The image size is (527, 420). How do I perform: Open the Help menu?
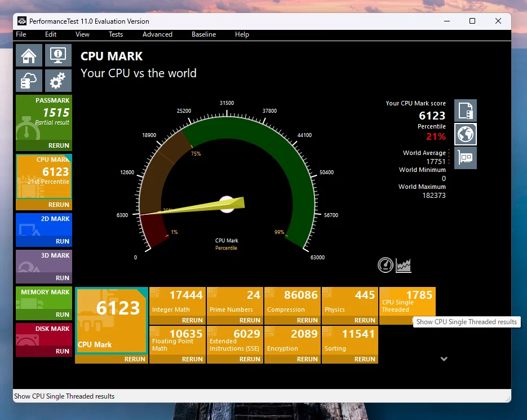pyautogui.click(x=242, y=34)
